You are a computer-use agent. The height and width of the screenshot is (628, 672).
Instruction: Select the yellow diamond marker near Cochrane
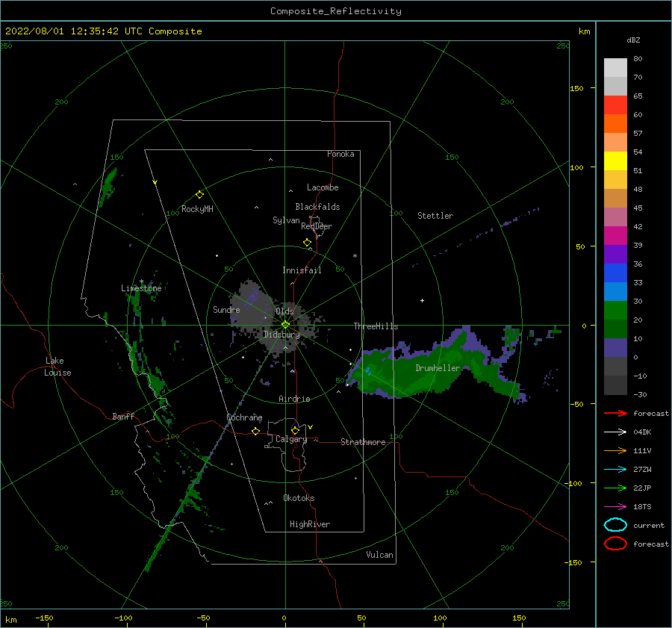[256, 431]
